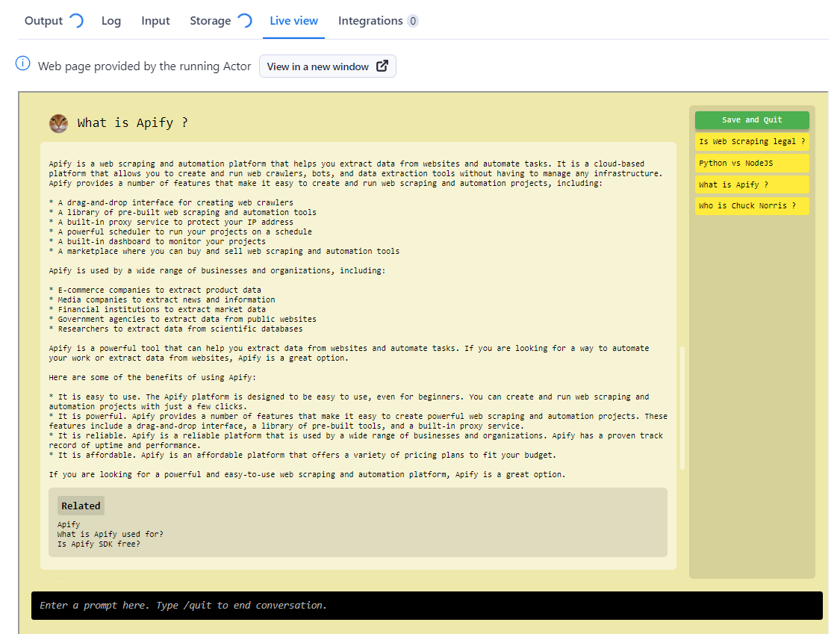Click the loading spinner beside Output
Image resolution: width=840 pixels, height=634 pixels.
[x=76, y=21]
